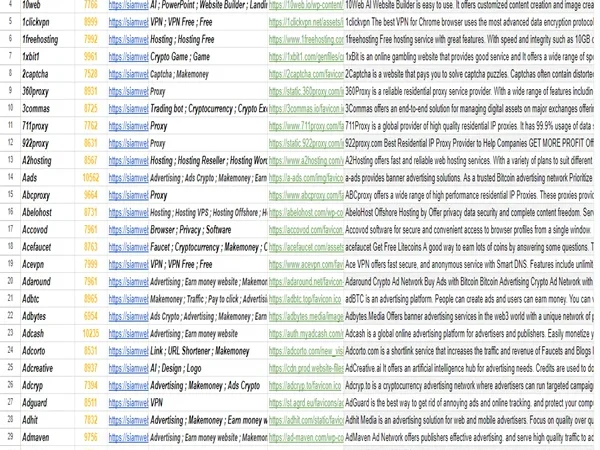Click the value 6954 in the Adbytes row
This screenshot has width=600, height=450.
[x=91, y=316]
